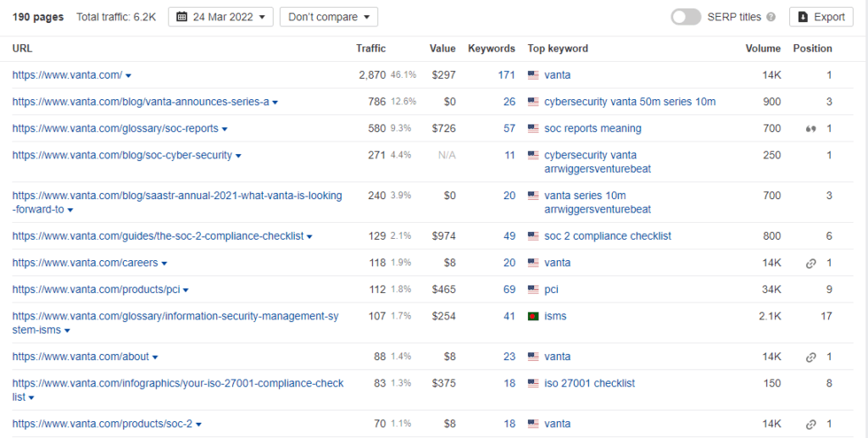Export the pages report
This screenshot has height=438, width=868.
pyautogui.click(x=821, y=17)
